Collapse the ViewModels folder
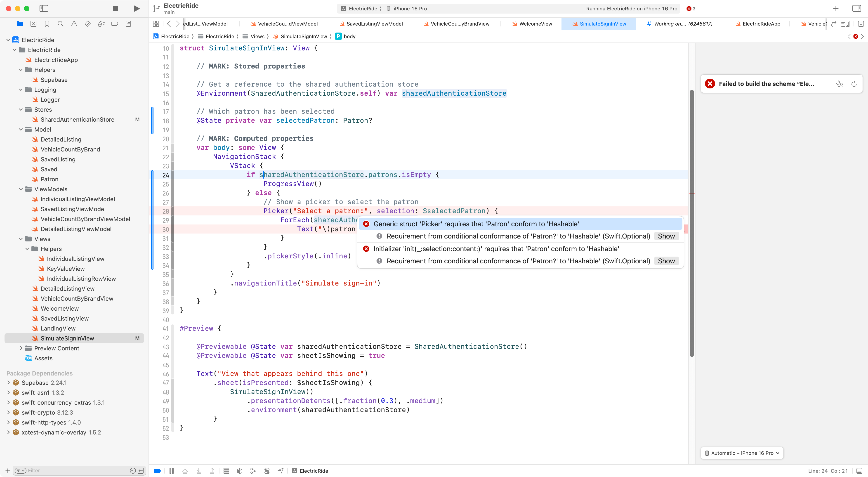 21,189
